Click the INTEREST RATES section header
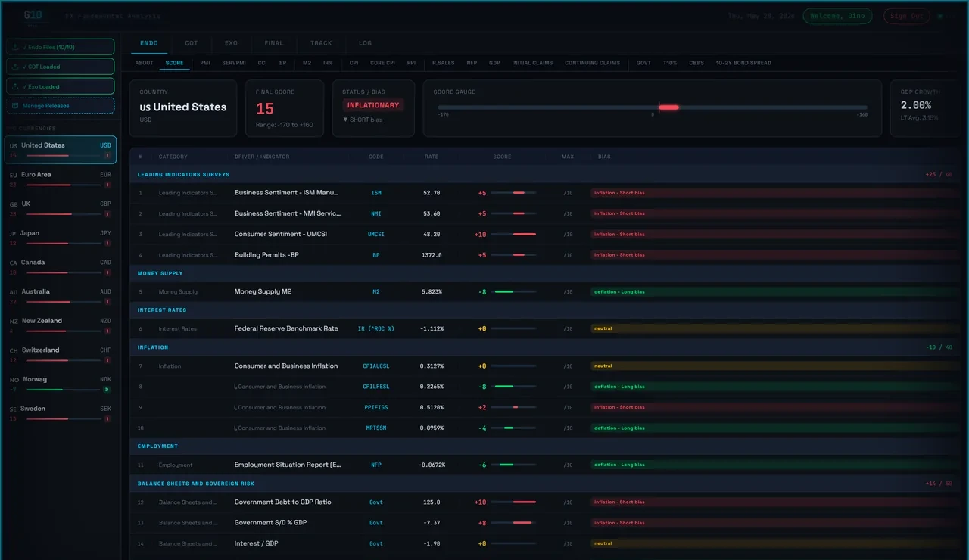 pyautogui.click(x=161, y=310)
